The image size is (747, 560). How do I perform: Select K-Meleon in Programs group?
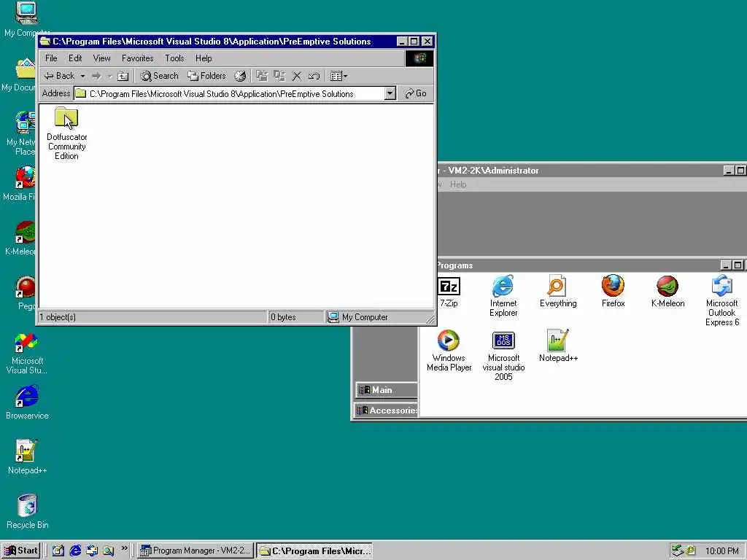click(667, 291)
